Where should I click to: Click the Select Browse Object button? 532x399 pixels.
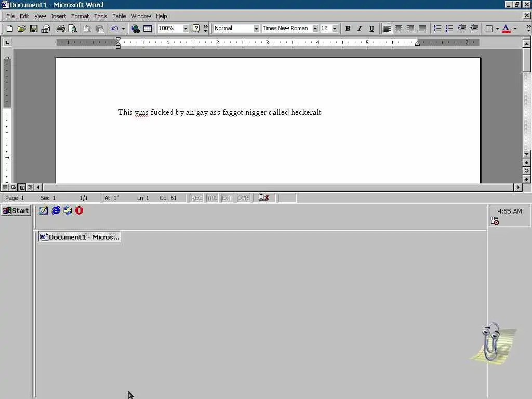pyautogui.click(x=526, y=171)
